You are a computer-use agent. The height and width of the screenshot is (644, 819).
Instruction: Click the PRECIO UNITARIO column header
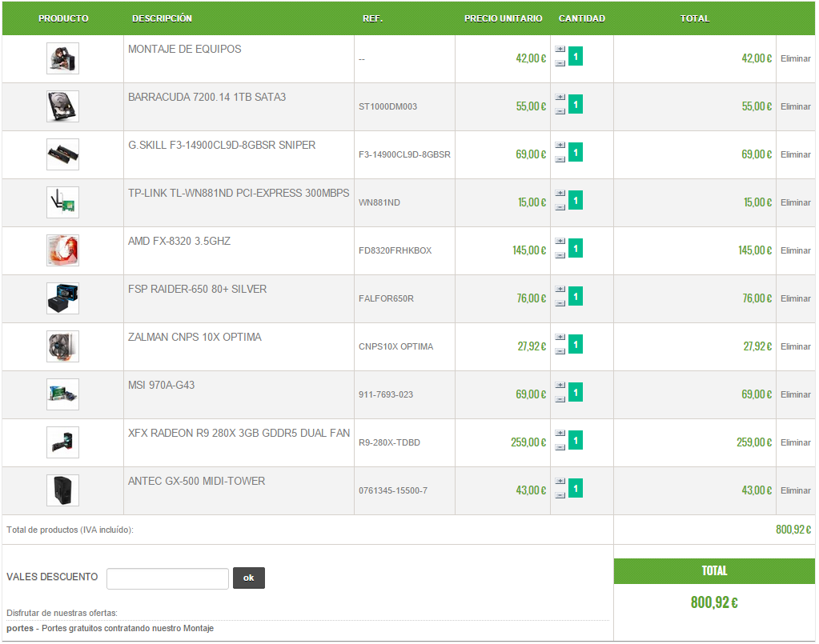[503, 18]
